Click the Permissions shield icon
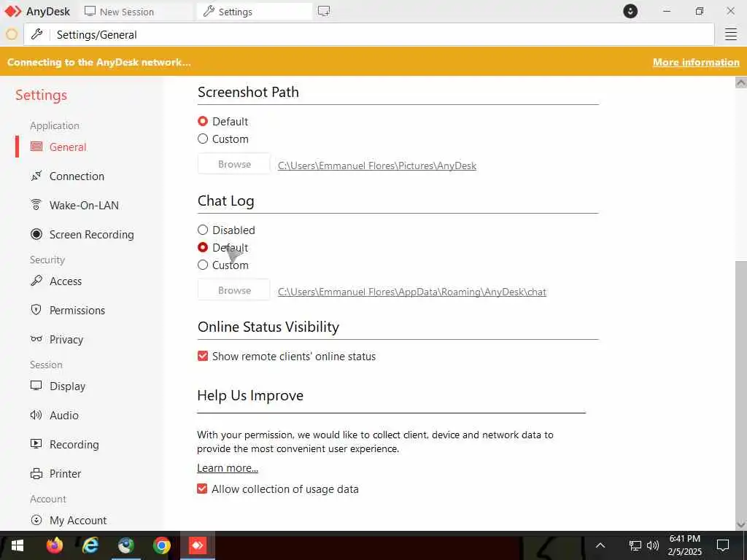 pos(36,310)
